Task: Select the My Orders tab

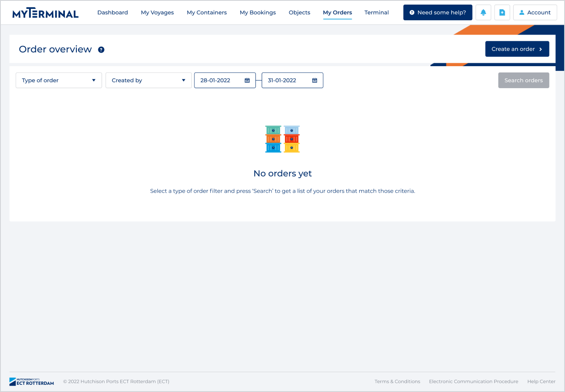Action: [337, 13]
